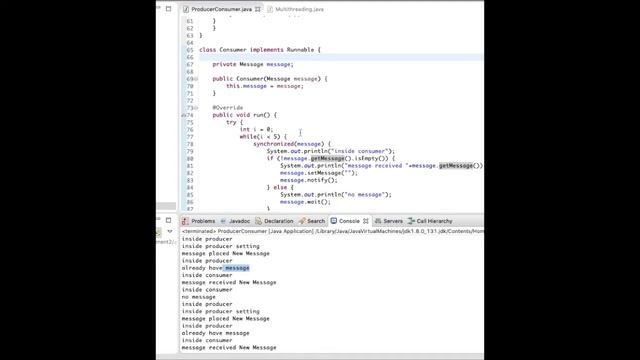Open the Call Hierarchy view tab
Viewport: 640px width, 360px height.
(x=434, y=221)
